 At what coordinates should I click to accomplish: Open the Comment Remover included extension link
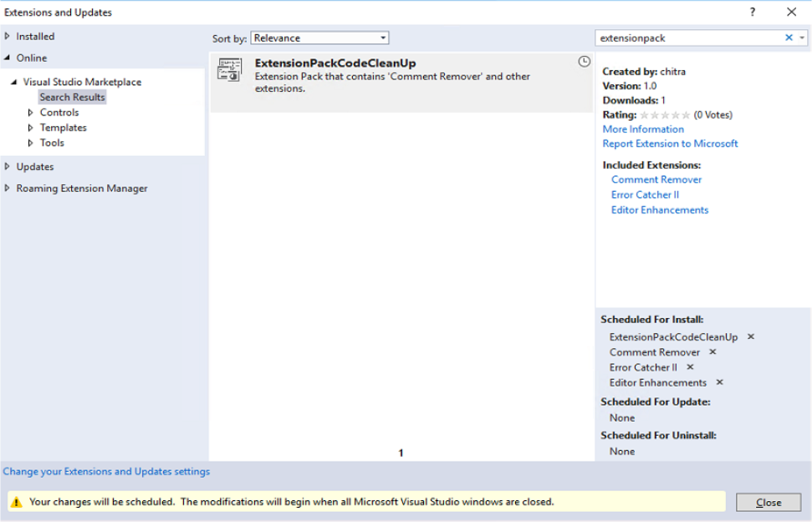pyautogui.click(x=656, y=180)
